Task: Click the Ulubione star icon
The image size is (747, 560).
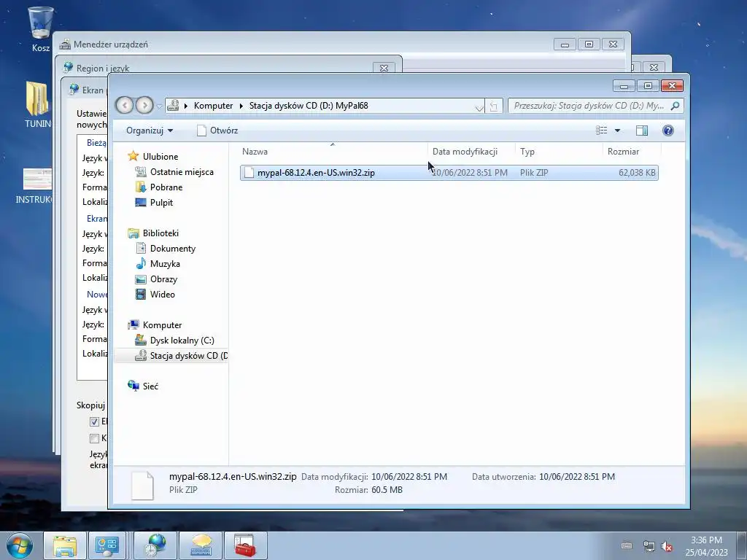Action: pos(133,156)
